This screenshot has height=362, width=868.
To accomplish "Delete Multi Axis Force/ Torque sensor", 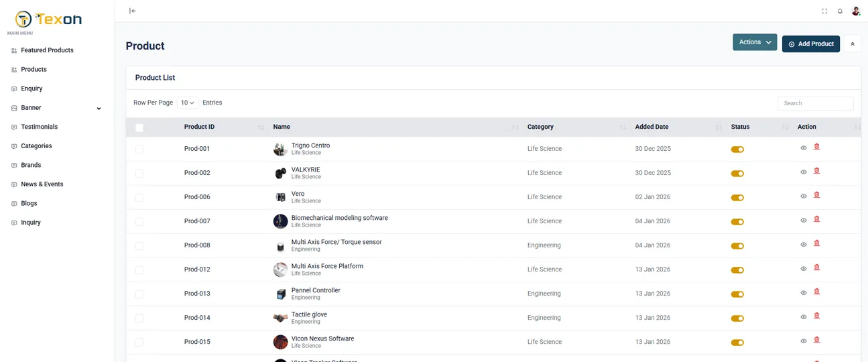I will (816, 243).
